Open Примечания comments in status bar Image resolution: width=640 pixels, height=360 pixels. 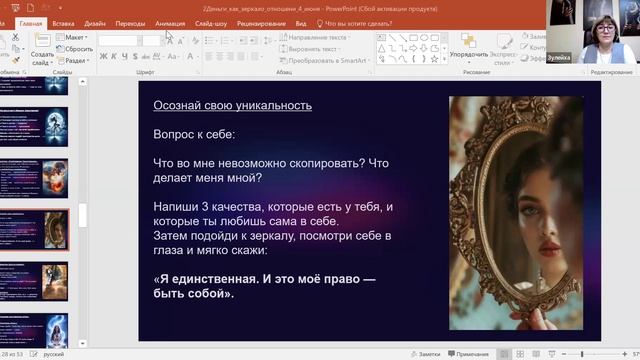468,354
